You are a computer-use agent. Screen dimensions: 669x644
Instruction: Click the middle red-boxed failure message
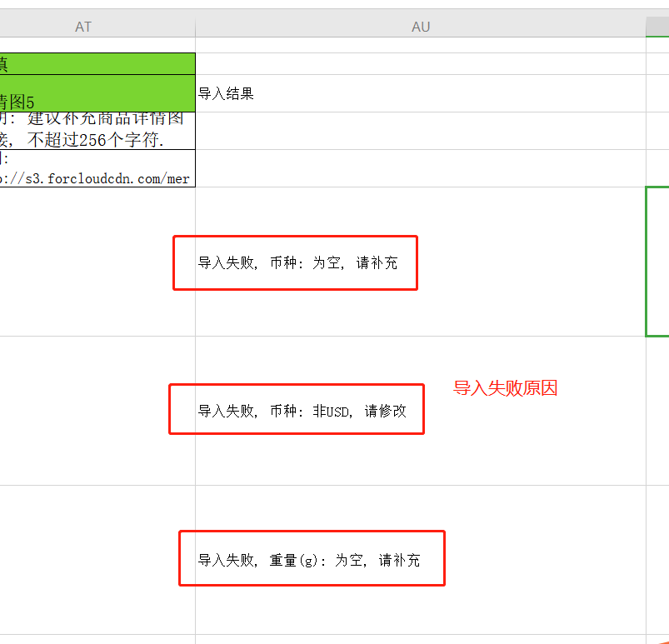tap(297, 409)
